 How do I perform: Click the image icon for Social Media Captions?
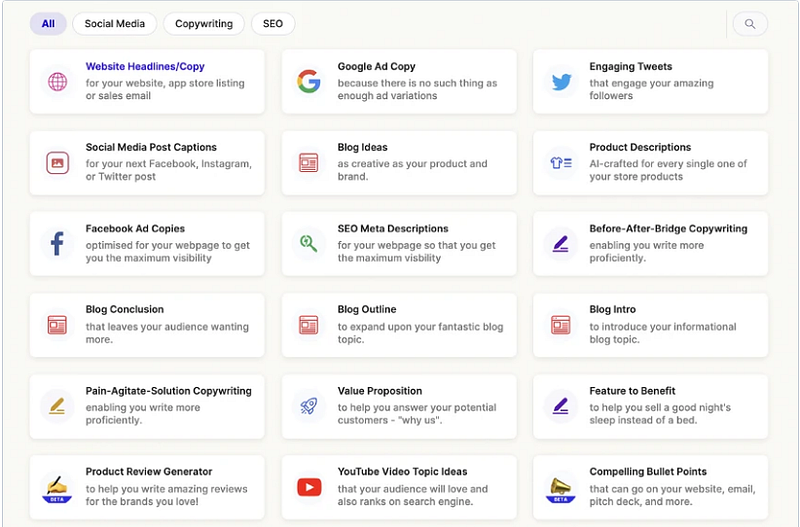pyautogui.click(x=57, y=162)
